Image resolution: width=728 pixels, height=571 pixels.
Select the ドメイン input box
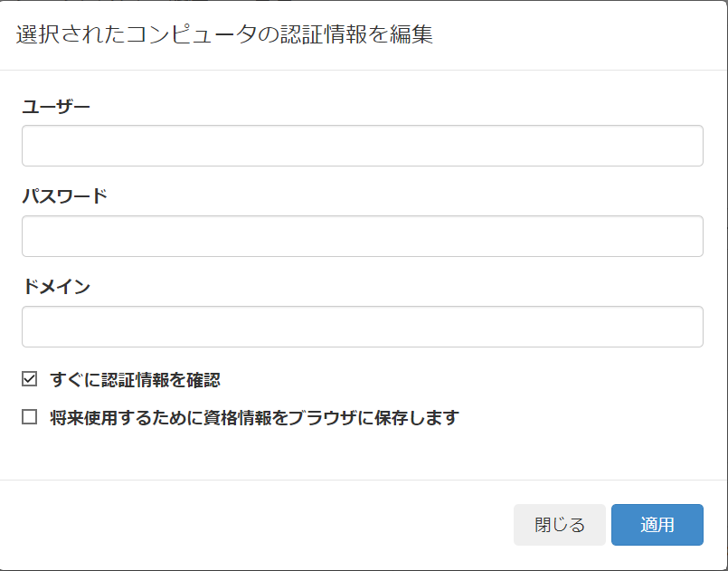pos(362,327)
